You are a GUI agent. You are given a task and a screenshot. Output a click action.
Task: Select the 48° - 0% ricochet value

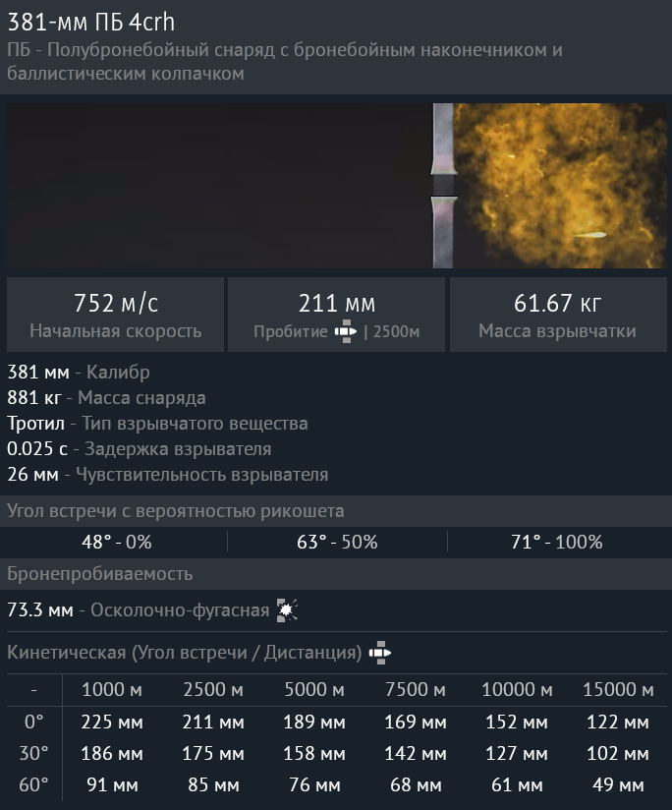pyautogui.click(x=116, y=542)
